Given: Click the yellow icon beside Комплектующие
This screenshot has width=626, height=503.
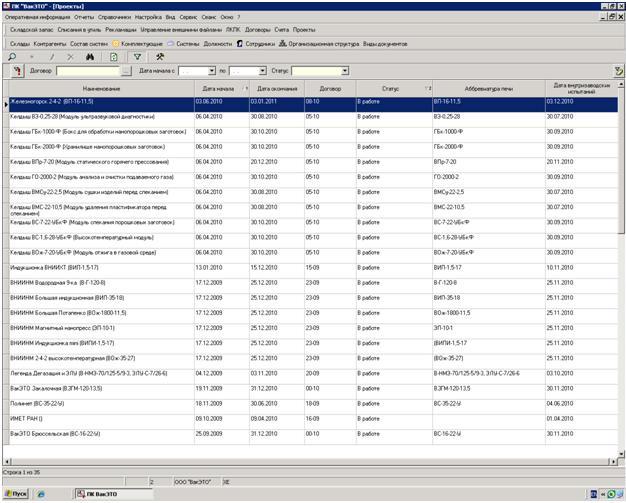Looking at the screenshot, I should [116, 44].
